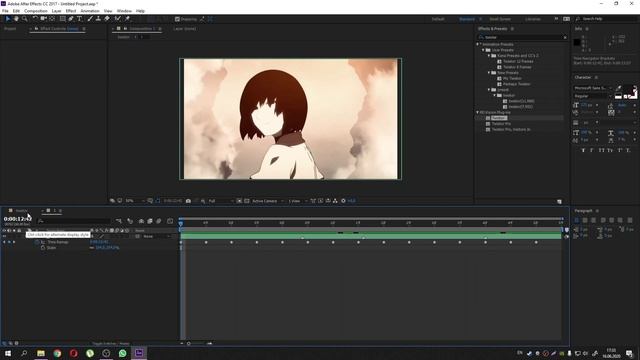This screenshot has height=360, width=640.
Task: Select the Pen tool
Action: pyautogui.click(x=71, y=19)
